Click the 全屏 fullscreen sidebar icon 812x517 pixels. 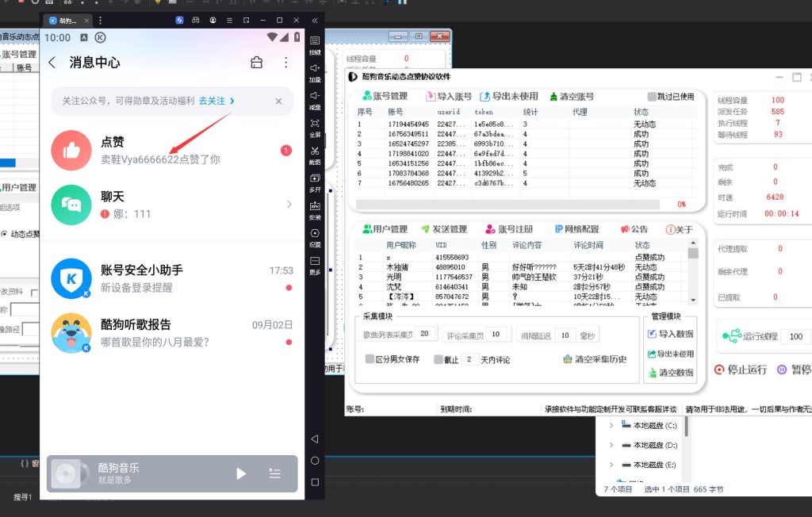315,126
